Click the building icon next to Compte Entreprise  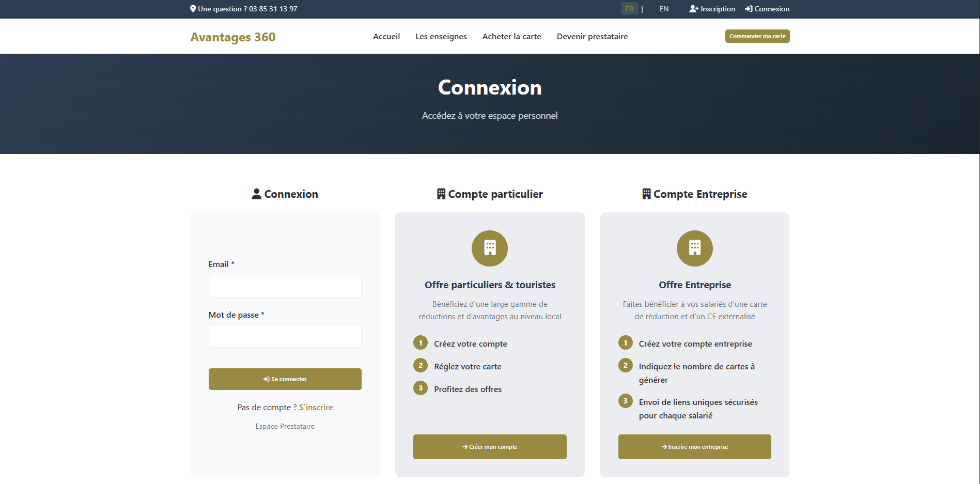click(646, 193)
